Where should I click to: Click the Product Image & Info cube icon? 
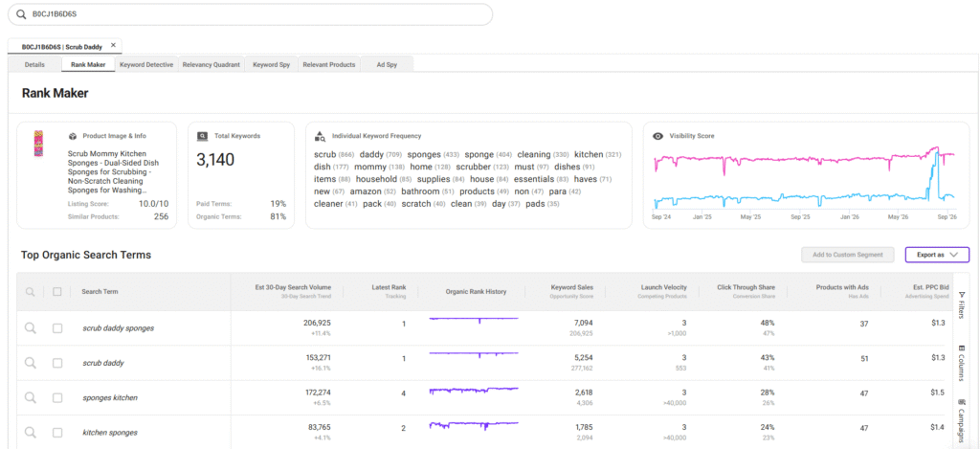pos(73,136)
